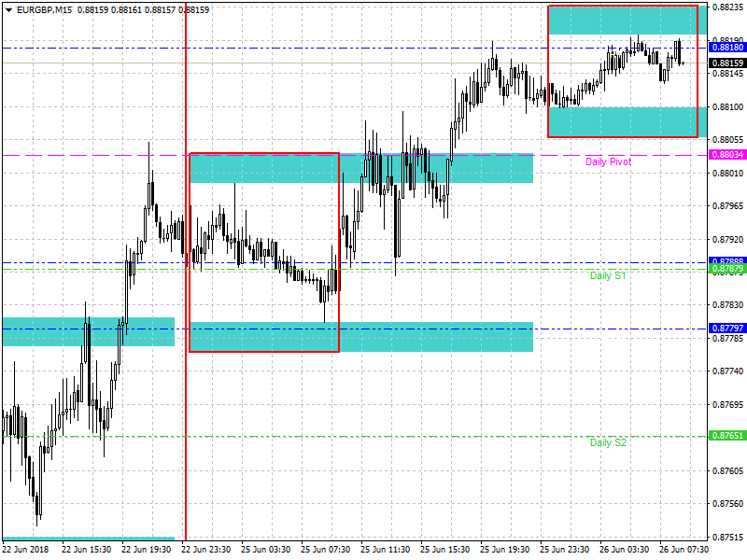Click the 0.88235 value on the price scale
The image size is (747, 560).
pyautogui.click(x=727, y=7)
